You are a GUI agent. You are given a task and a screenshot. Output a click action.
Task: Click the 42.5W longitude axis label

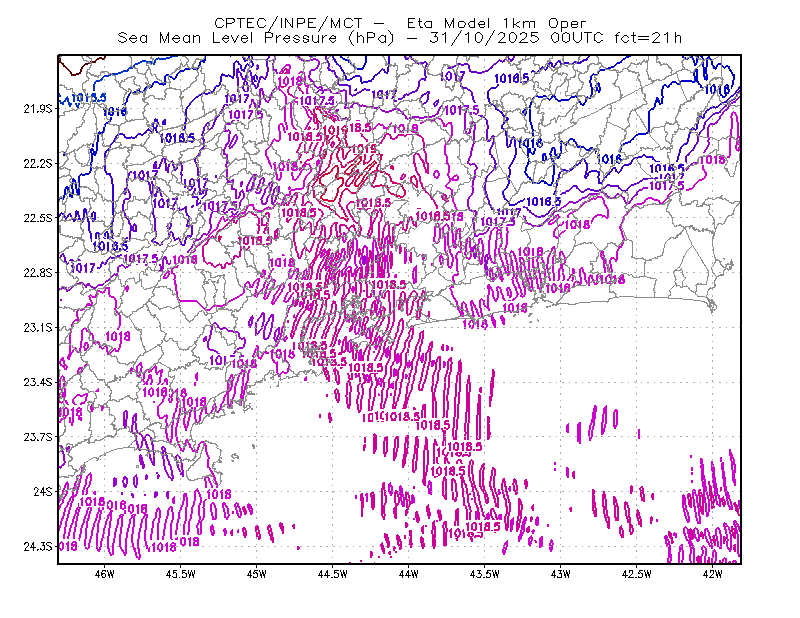click(x=637, y=574)
